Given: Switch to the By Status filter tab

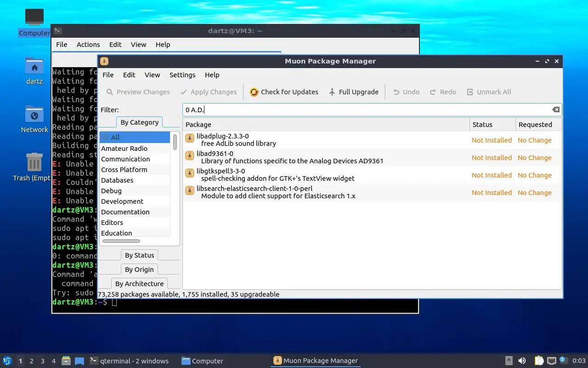Looking at the screenshot, I should pyautogui.click(x=139, y=255).
